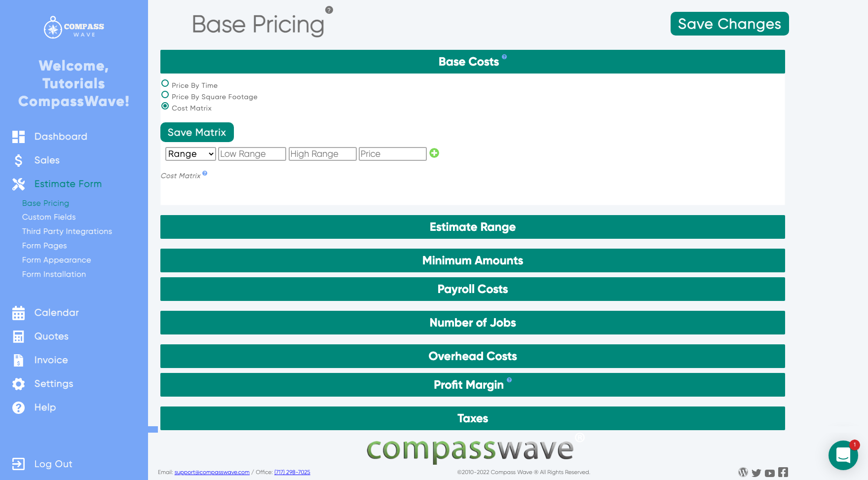Image resolution: width=868 pixels, height=480 pixels.
Task: Expand the Payroll Costs section
Action: [472, 289]
